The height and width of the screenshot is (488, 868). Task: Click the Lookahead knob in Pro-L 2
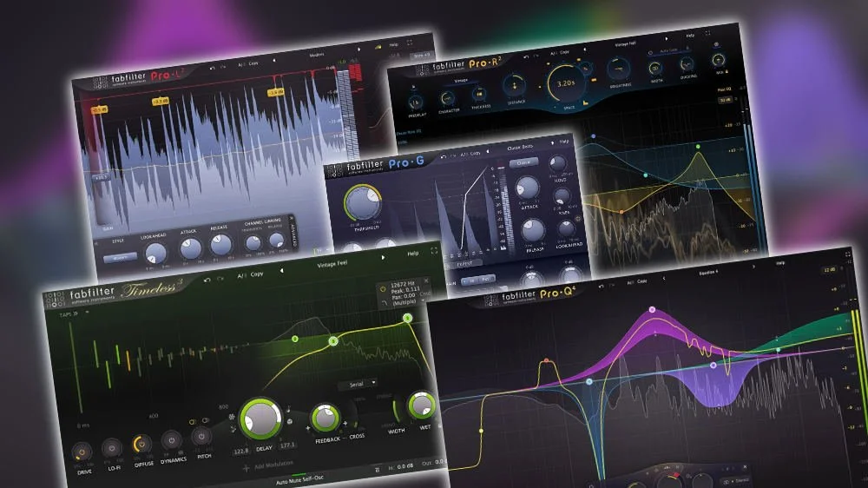155,254
